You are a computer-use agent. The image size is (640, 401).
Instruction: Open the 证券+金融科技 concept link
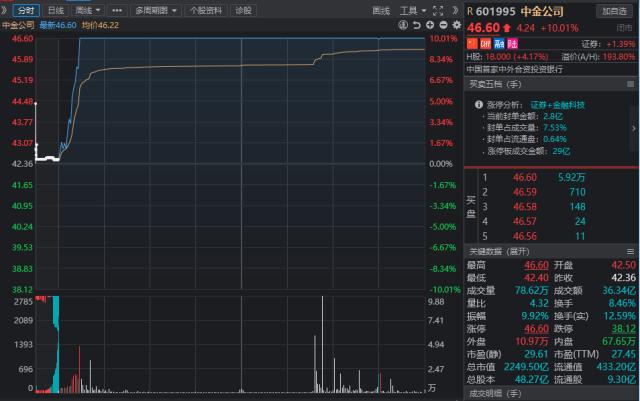(x=558, y=105)
